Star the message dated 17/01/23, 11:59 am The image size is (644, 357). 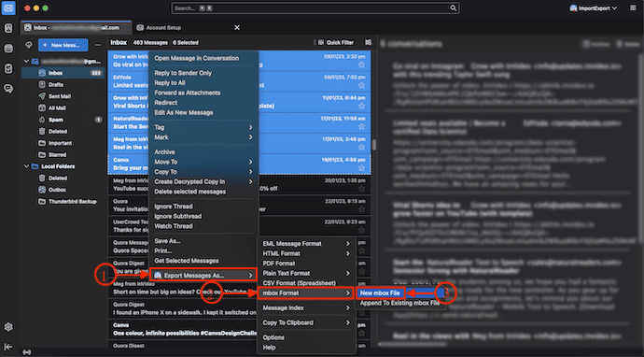click(x=361, y=126)
